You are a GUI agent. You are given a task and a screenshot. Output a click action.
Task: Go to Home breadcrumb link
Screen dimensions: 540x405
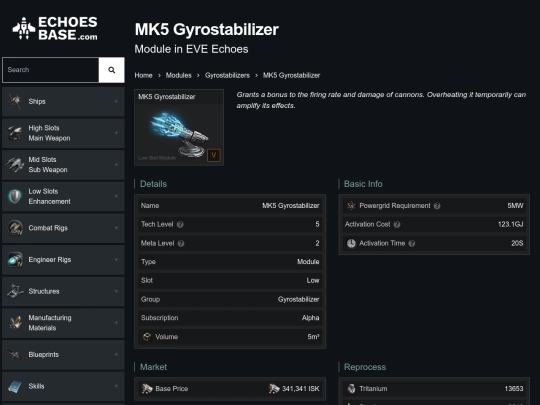143,75
